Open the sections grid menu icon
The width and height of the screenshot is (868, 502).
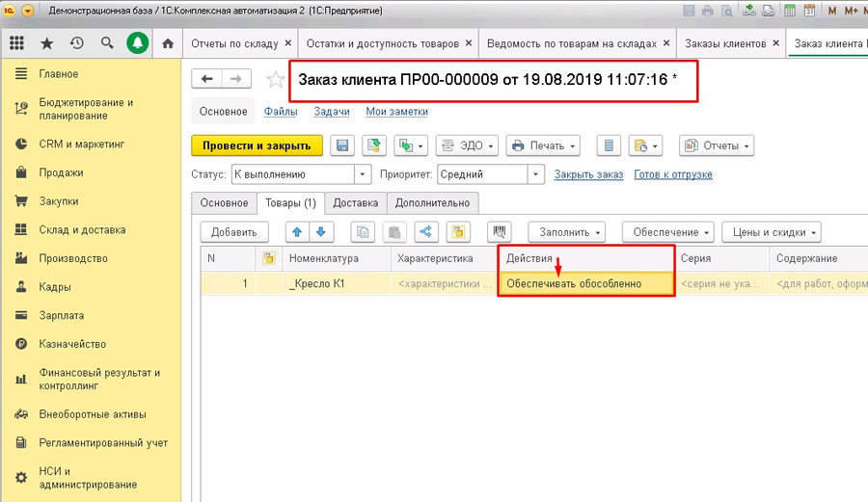pyautogui.click(x=16, y=43)
